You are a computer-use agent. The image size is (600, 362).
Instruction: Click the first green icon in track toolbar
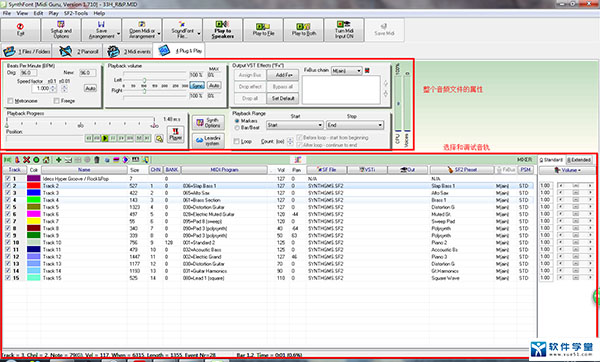click(7, 160)
